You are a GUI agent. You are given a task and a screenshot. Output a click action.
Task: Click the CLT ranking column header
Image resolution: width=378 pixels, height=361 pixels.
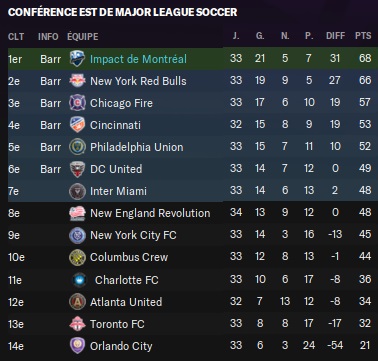pyautogui.click(x=16, y=36)
